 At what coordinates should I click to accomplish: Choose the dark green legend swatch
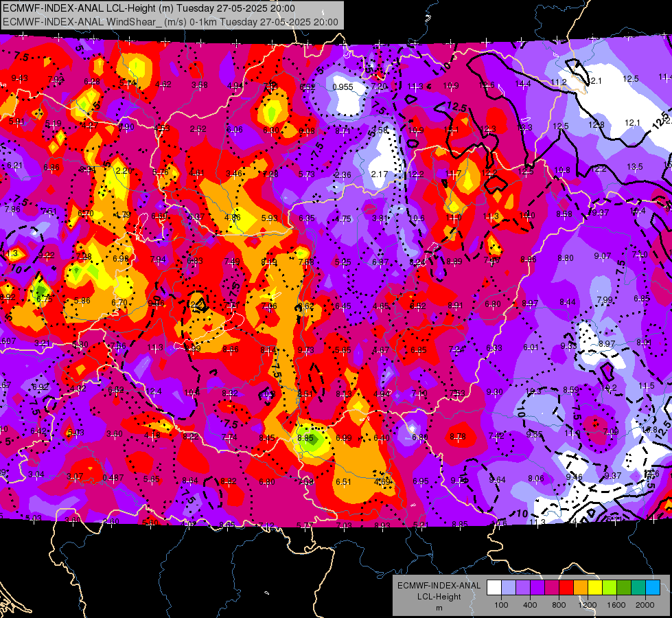624,588
